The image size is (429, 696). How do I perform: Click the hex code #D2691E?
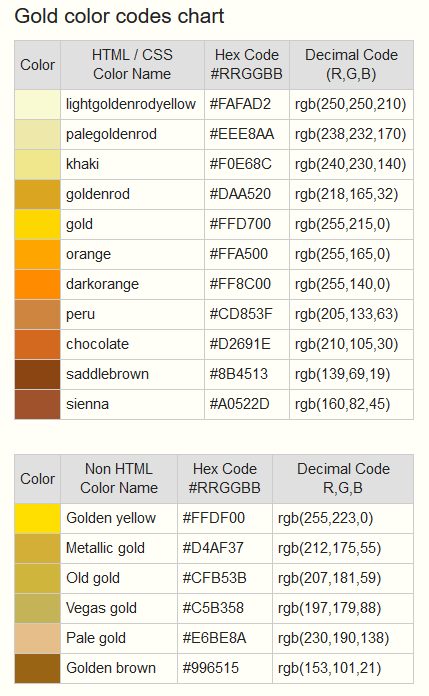[240, 344]
